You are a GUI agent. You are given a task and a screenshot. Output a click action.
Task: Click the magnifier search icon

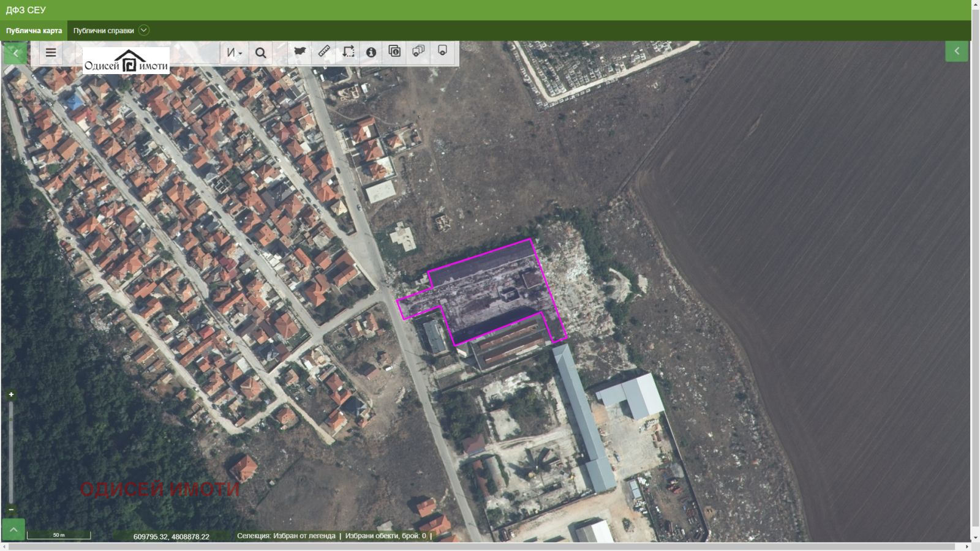[260, 53]
